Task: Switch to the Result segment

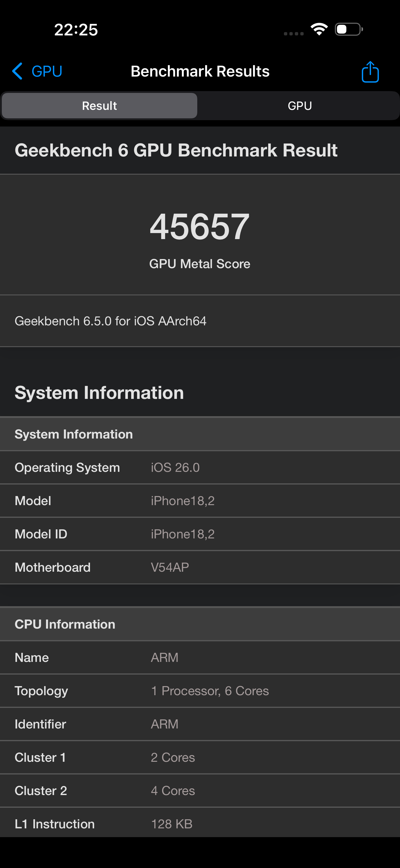Action: (99, 106)
